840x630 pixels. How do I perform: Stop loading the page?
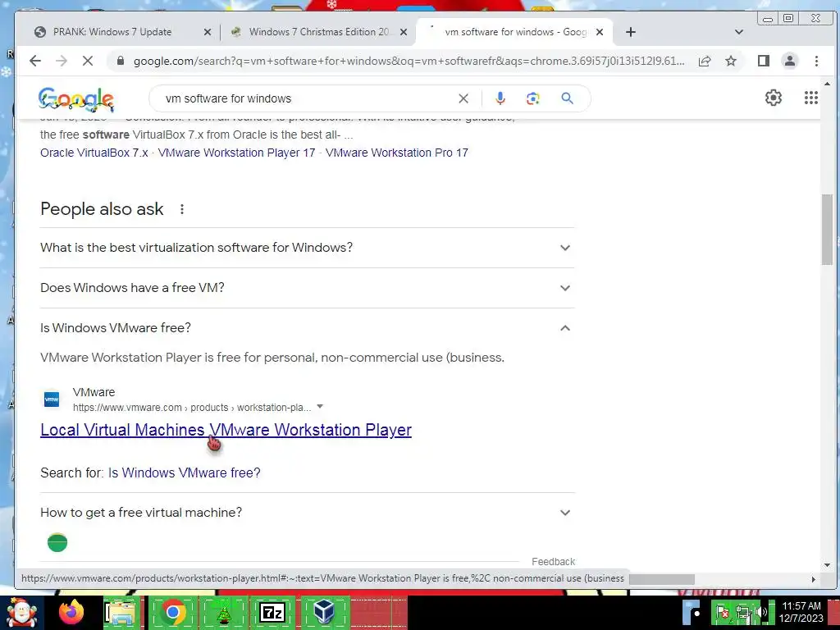pyautogui.click(x=88, y=61)
